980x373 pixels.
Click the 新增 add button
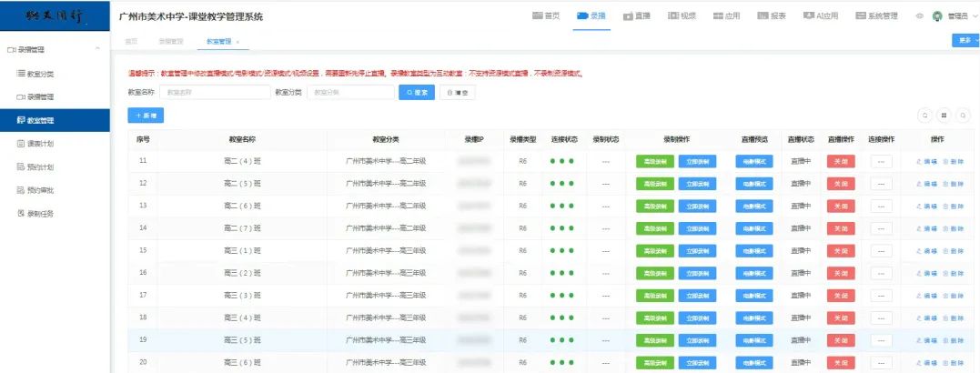[x=146, y=116]
